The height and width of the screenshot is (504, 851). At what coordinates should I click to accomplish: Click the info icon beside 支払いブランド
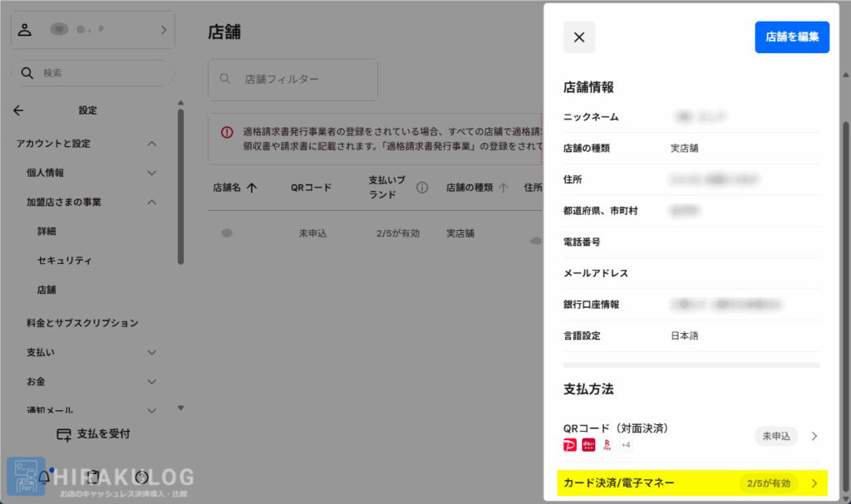click(x=422, y=188)
